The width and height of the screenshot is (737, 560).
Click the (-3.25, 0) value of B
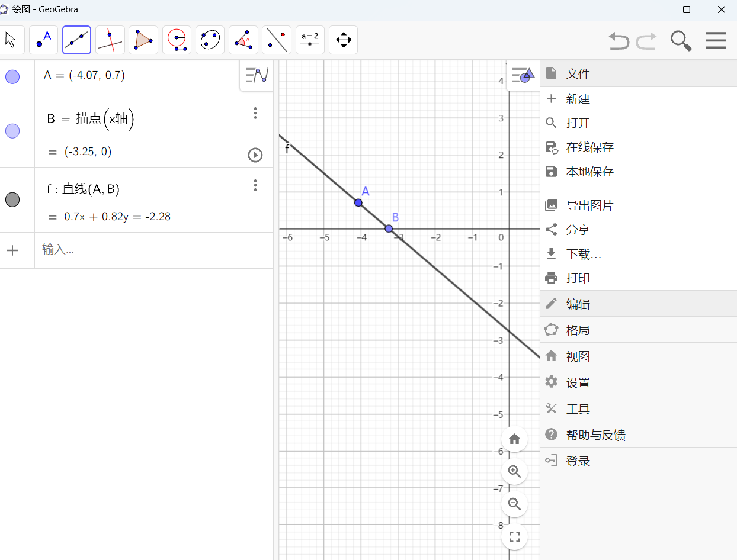pyautogui.click(x=88, y=152)
